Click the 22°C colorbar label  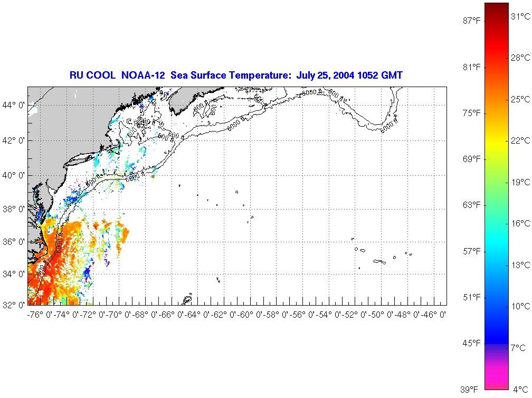(520, 140)
